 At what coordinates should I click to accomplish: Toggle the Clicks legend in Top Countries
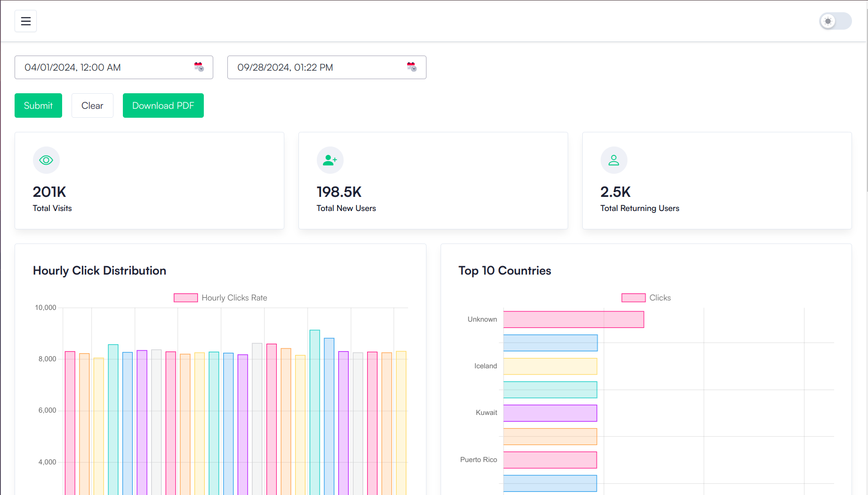tap(633, 298)
